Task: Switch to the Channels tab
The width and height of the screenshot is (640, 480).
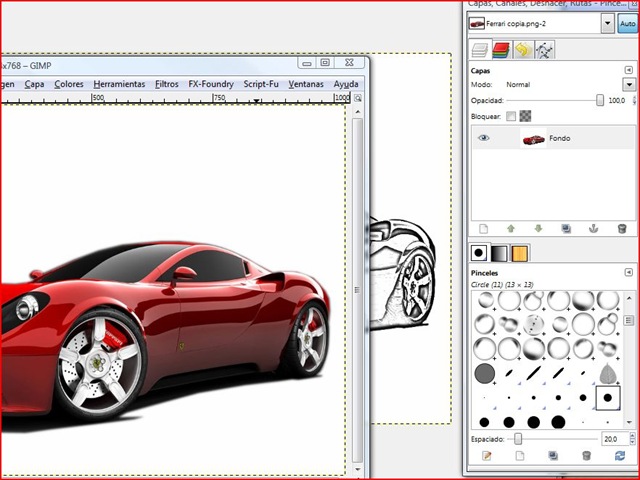Action: click(501, 48)
